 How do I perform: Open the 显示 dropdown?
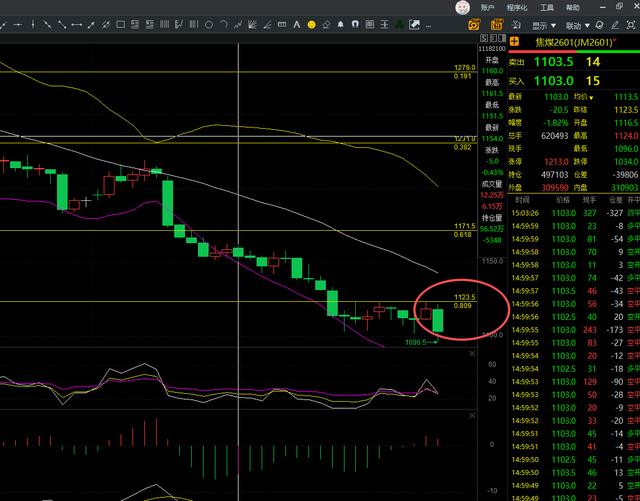(544, 26)
